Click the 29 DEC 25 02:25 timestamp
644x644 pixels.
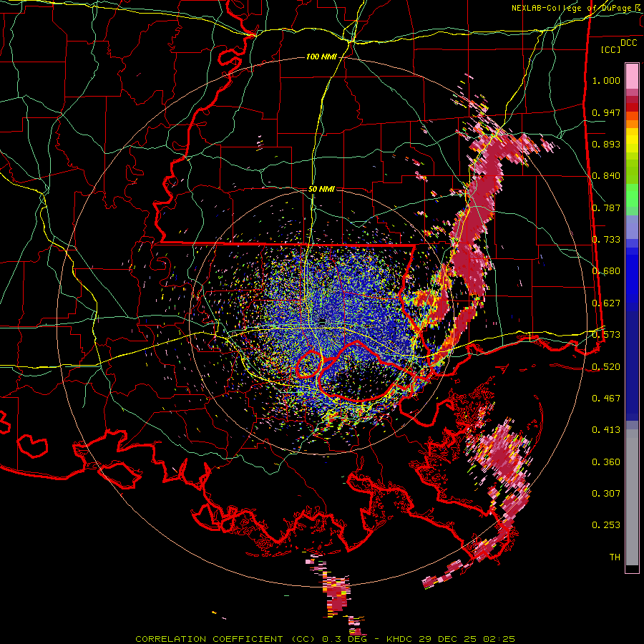tap(467, 639)
